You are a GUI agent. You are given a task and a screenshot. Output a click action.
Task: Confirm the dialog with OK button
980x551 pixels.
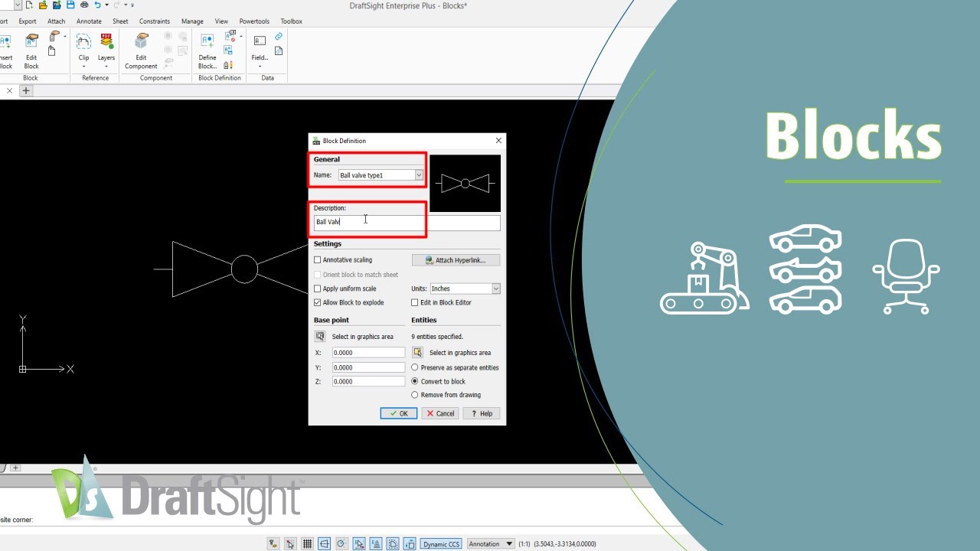point(399,413)
